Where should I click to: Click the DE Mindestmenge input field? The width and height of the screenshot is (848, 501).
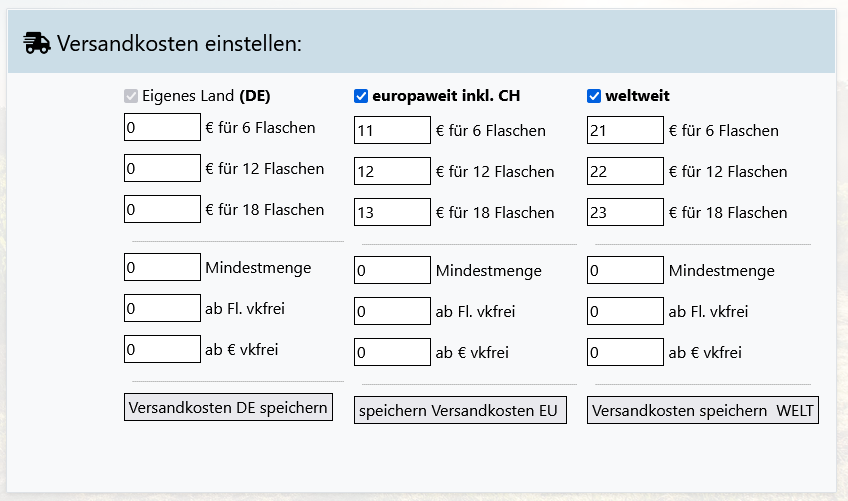click(x=162, y=267)
